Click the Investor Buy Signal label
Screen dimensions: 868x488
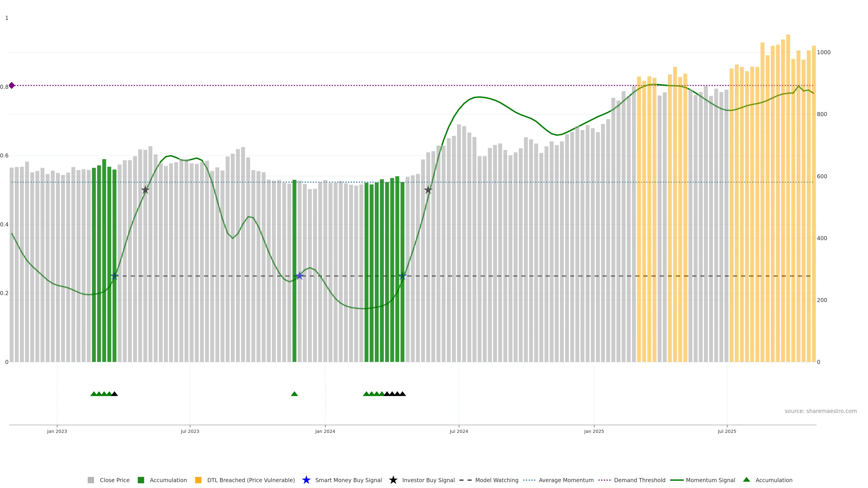[428, 480]
